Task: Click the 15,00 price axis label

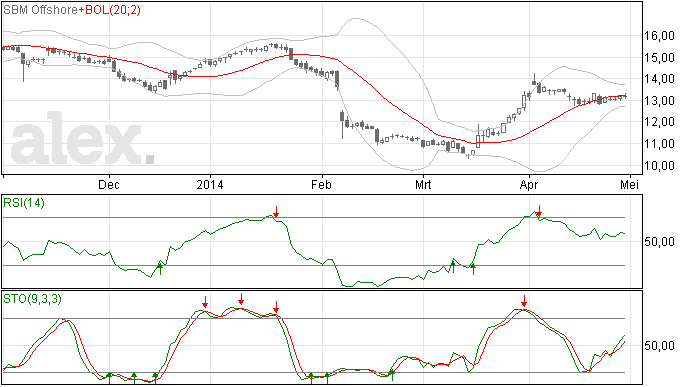Action: [659, 58]
